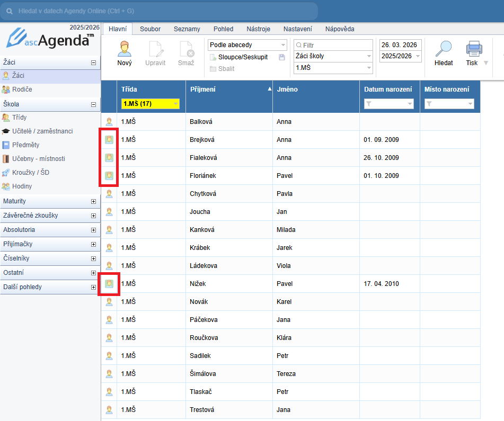Open Rodiče in the sidebar
Screen dimensions: 504x421
pyautogui.click(x=22, y=89)
